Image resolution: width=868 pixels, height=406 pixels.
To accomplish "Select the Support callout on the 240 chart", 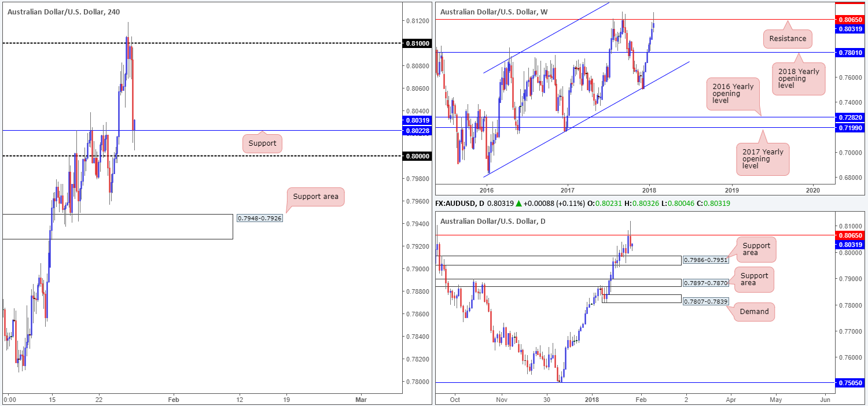I will pyautogui.click(x=262, y=143).
